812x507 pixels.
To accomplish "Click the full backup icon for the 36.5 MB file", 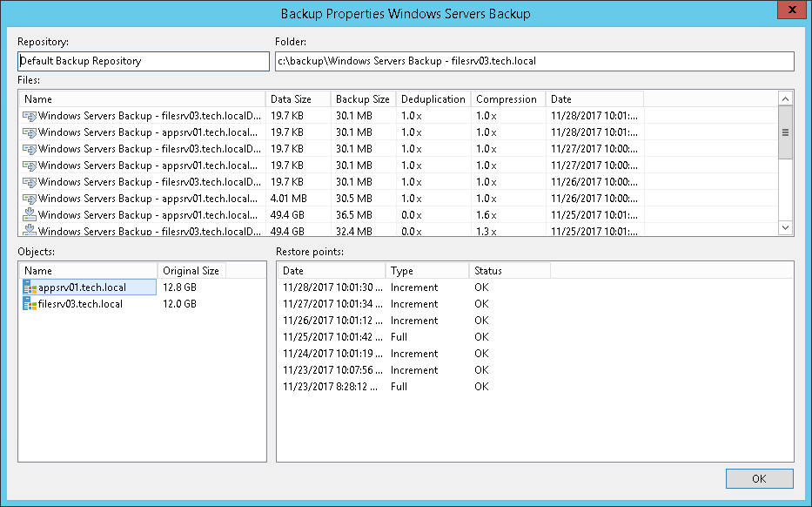I will pos(30,215).
